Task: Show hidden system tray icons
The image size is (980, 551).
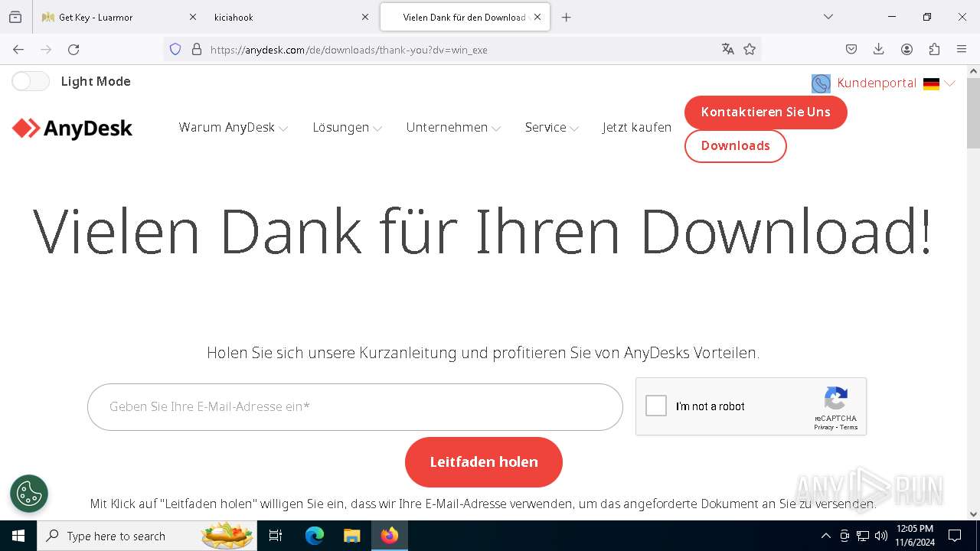Action: point(825,536)
